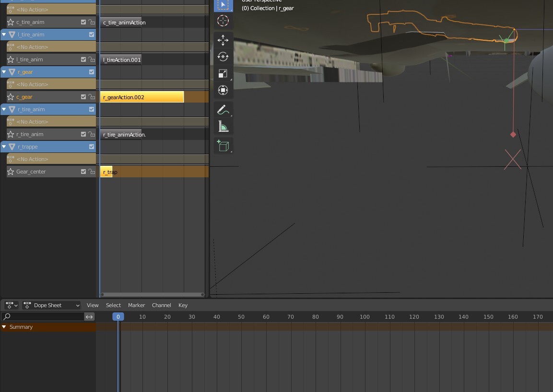Screen dimensions: 553x392
Task: Activate the Measure tool
Action: pos(223,127)
